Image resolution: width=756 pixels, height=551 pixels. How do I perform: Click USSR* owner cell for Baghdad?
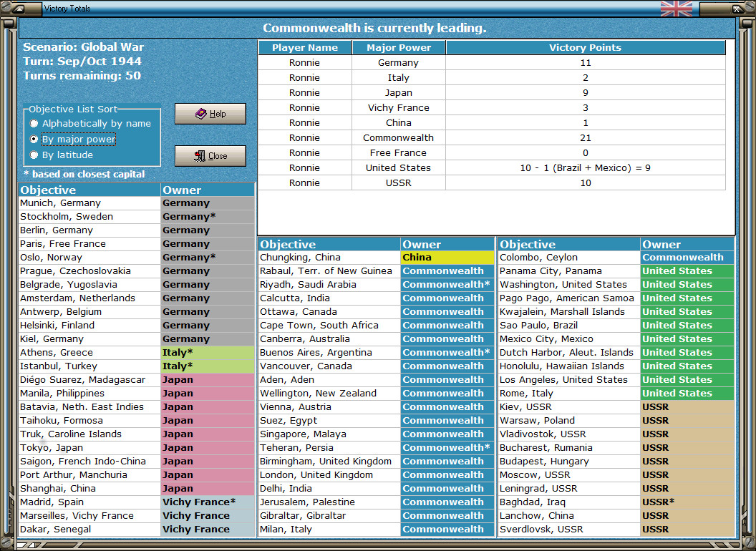[687, 502]
